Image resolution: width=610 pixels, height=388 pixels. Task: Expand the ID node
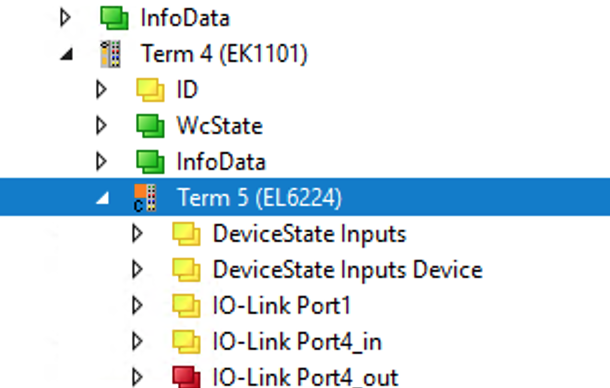coord(101,90)
